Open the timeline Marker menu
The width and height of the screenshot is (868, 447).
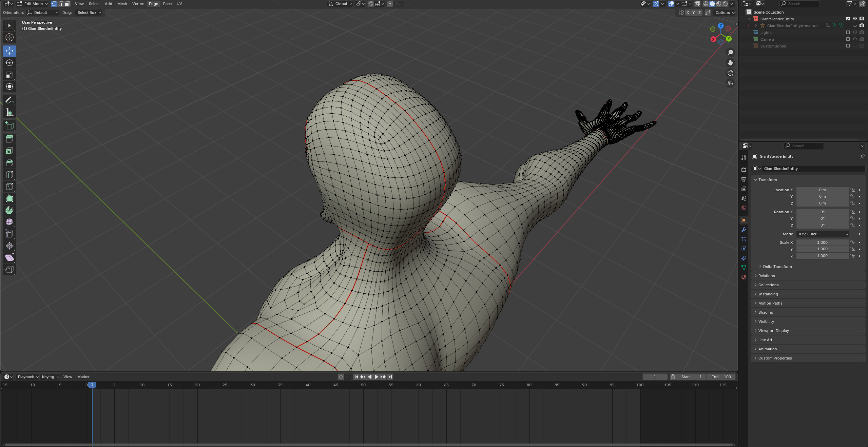pos(83,377)
